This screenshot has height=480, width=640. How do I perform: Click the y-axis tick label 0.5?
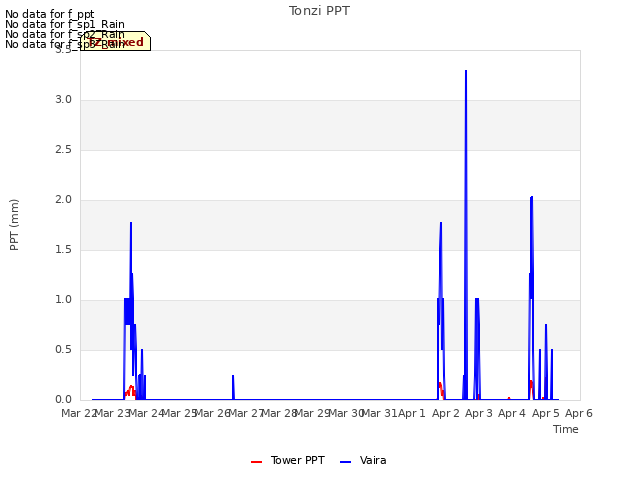(x=64, y=349)
